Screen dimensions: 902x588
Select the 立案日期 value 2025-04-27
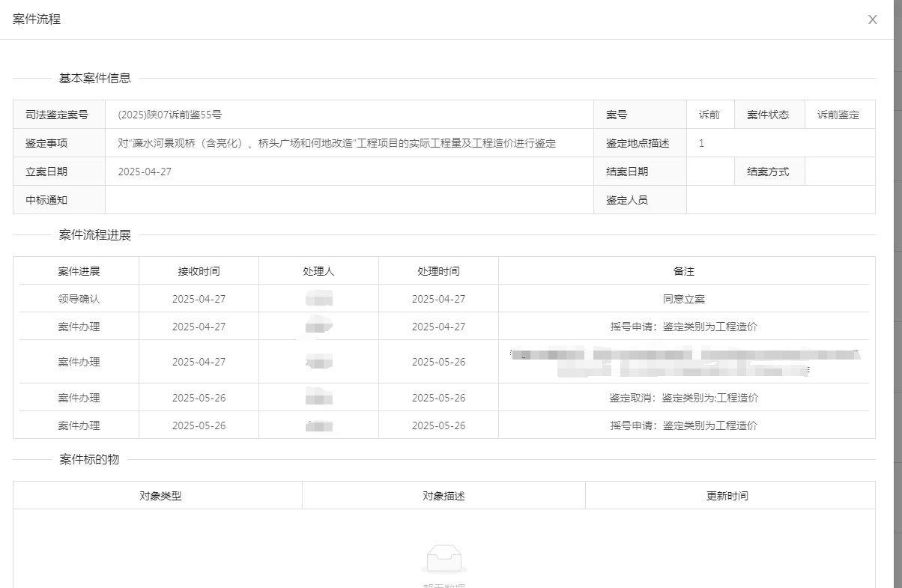(x=145, y=172)
